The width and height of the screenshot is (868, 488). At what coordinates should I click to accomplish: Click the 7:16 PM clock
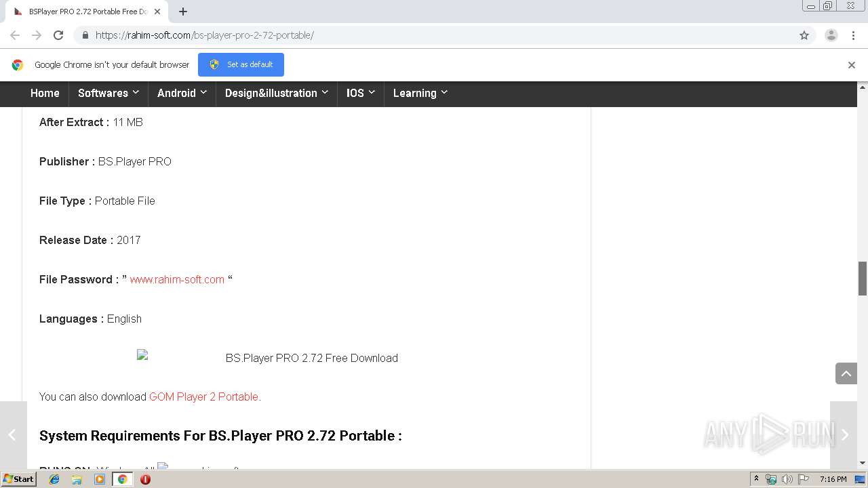[x=833, y=479]
